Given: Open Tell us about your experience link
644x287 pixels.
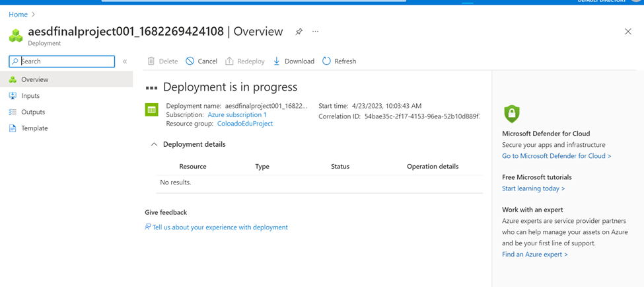Looking at the screenshot, I should tap(220, 227).
